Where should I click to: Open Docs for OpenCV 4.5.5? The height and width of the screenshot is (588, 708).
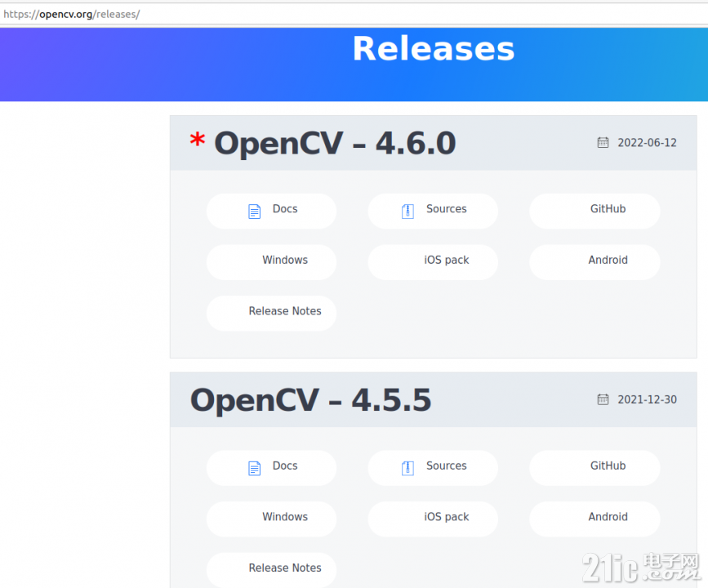point(271,468)
